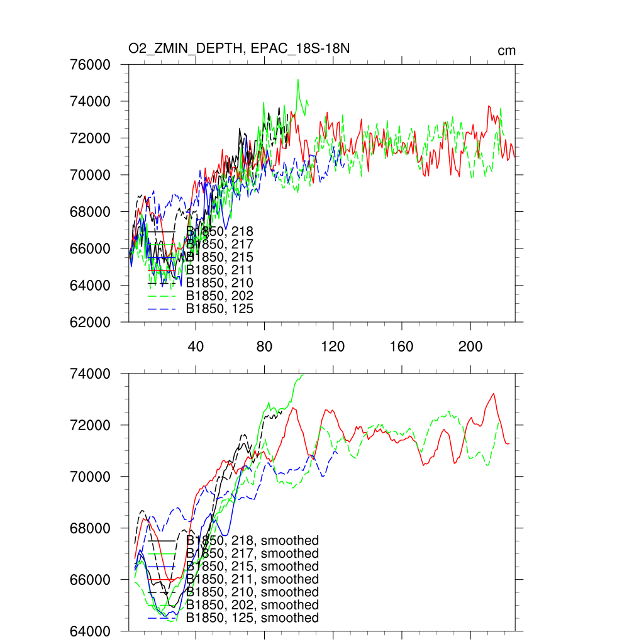Click the B1850, 202 label in upper legend
The height and width of the screenshot is (644, 644).
(x=219, y=296)
